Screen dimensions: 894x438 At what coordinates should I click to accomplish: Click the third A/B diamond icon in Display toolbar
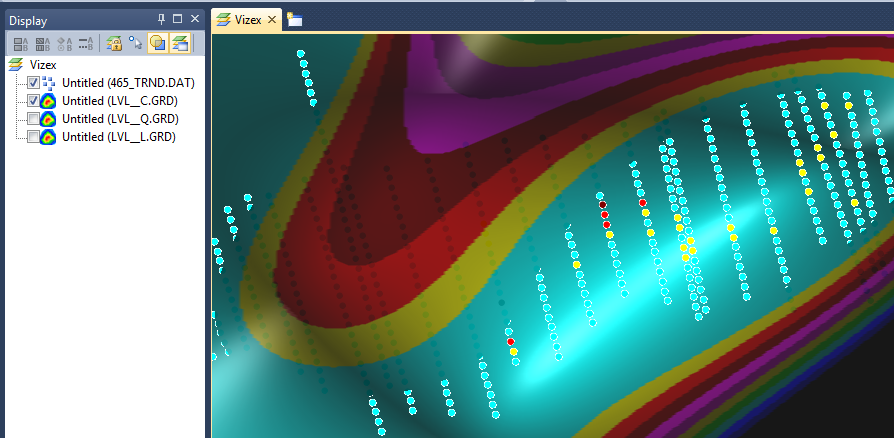(x=65, y=43)
